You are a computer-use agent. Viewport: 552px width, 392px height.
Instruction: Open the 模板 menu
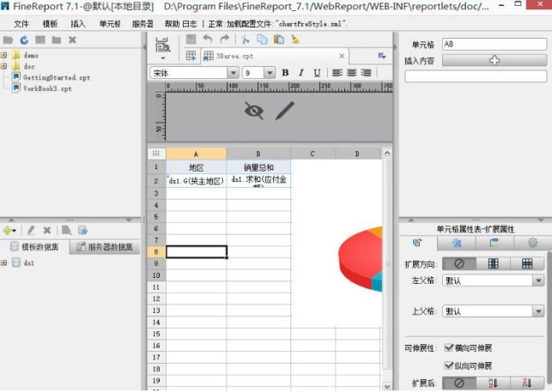tap(50, 24)
